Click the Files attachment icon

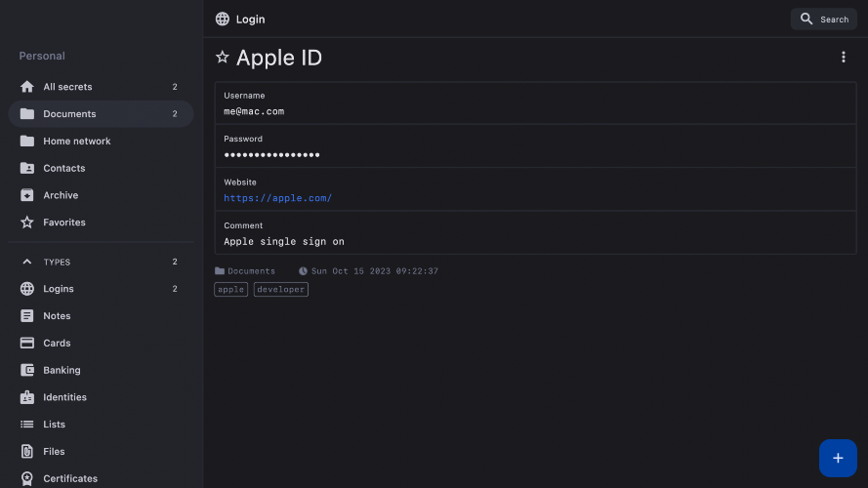(x=26, y=452)
